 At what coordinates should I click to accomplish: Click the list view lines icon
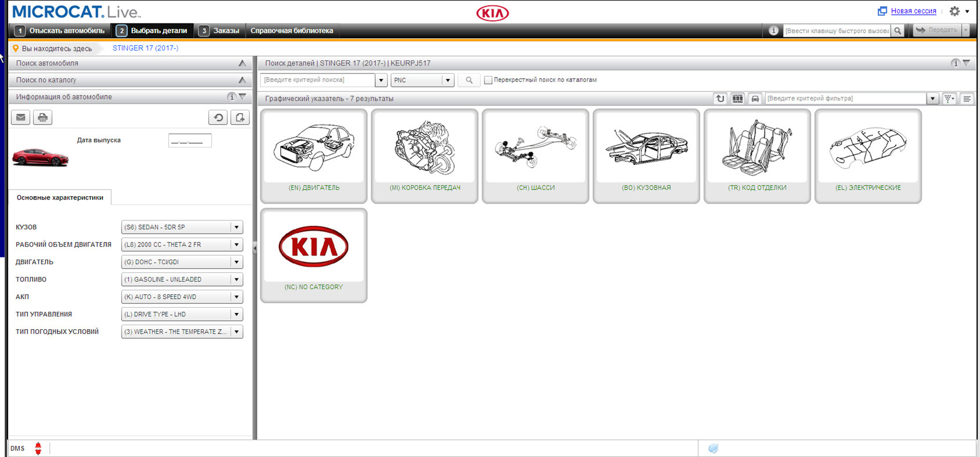967,99
